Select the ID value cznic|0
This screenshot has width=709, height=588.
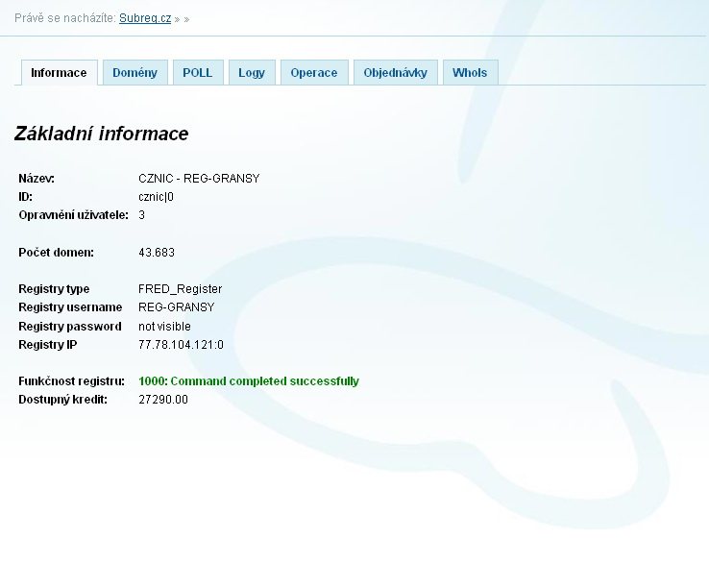(156, 197)
